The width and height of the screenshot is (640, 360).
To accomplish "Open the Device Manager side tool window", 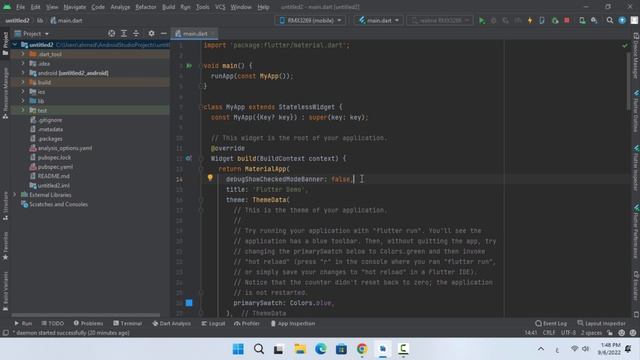I will pyautogui.click(x=636, y=56).
